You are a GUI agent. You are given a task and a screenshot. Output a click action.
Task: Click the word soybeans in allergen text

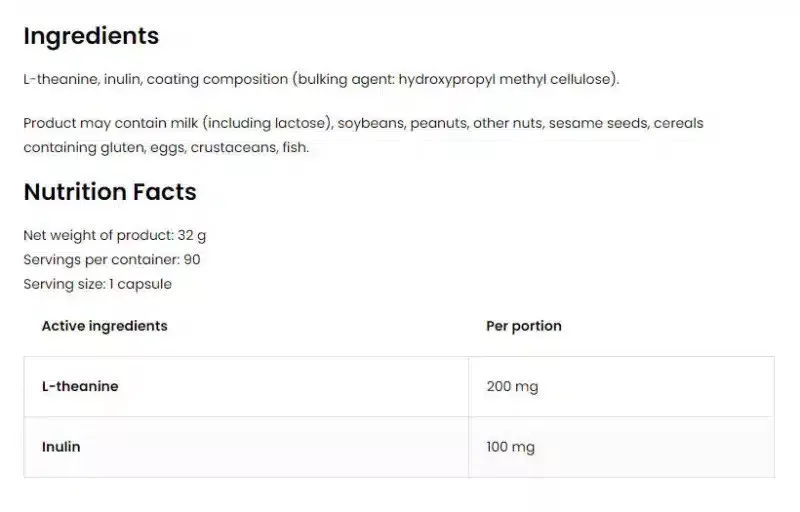371,123
